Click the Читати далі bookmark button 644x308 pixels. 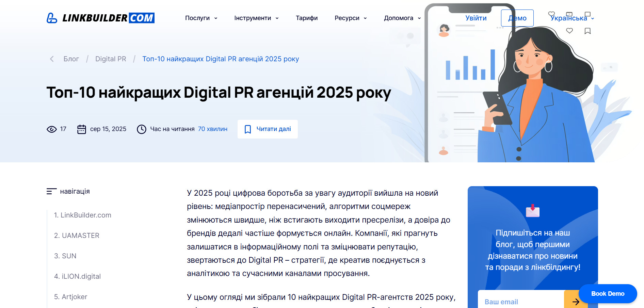[268, 129]
